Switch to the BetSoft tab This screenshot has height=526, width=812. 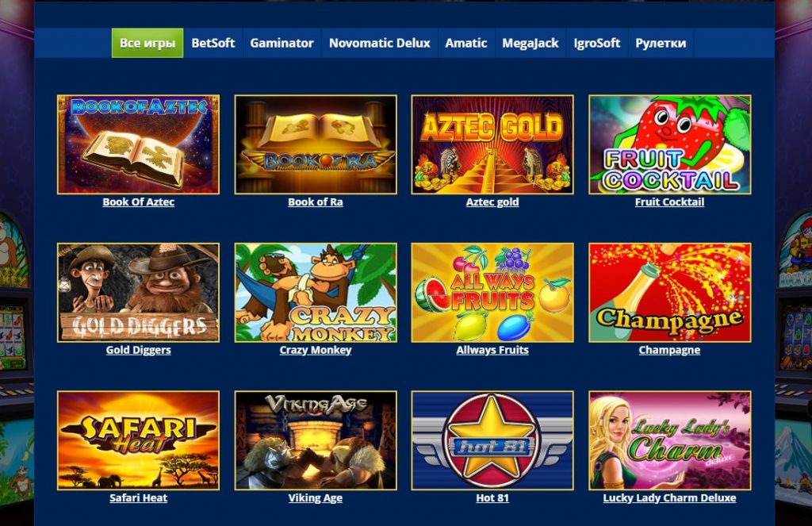pyautogui.click(x=213, y=43)
